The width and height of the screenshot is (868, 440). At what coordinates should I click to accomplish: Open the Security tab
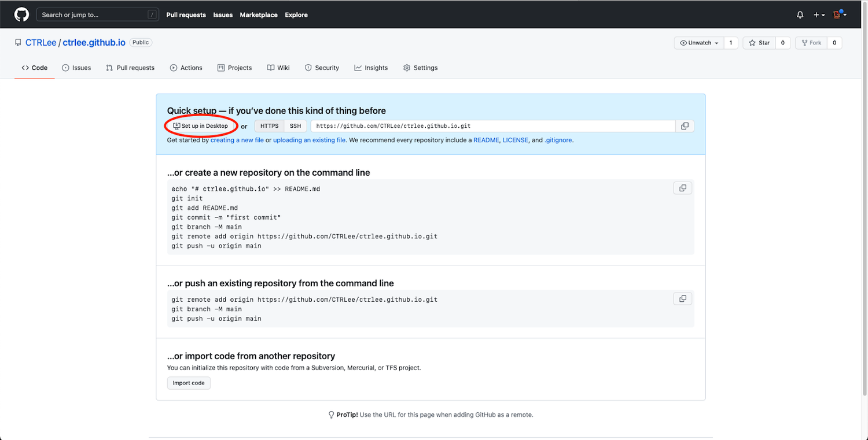(322, 68)
